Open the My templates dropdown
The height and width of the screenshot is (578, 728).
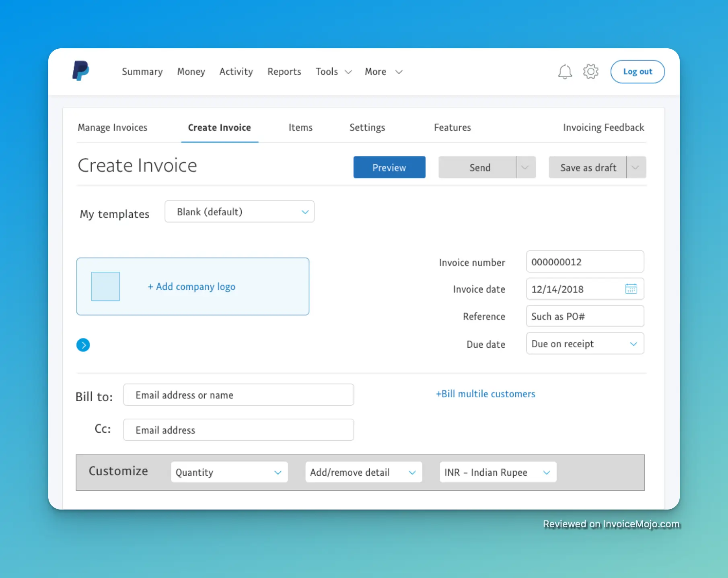[239, 211]
